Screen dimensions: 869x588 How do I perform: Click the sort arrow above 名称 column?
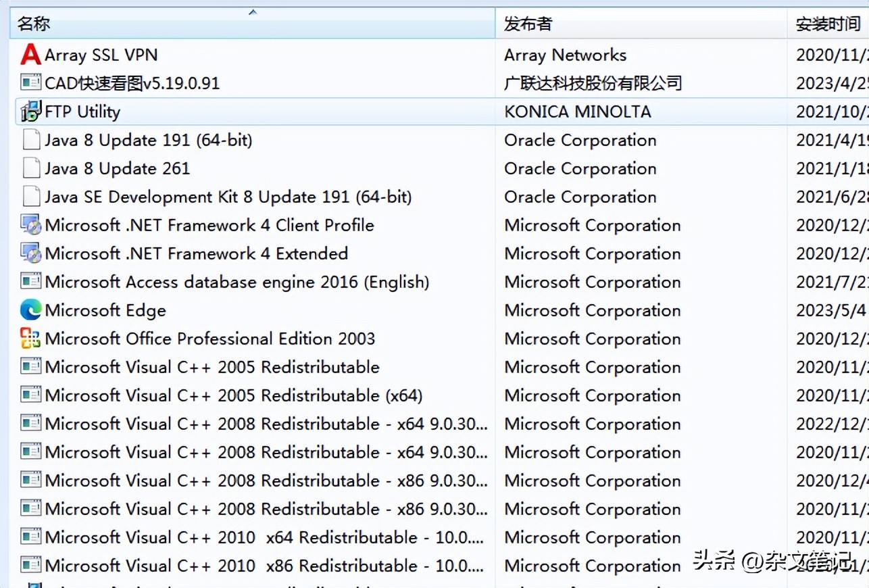pos(253,12)
